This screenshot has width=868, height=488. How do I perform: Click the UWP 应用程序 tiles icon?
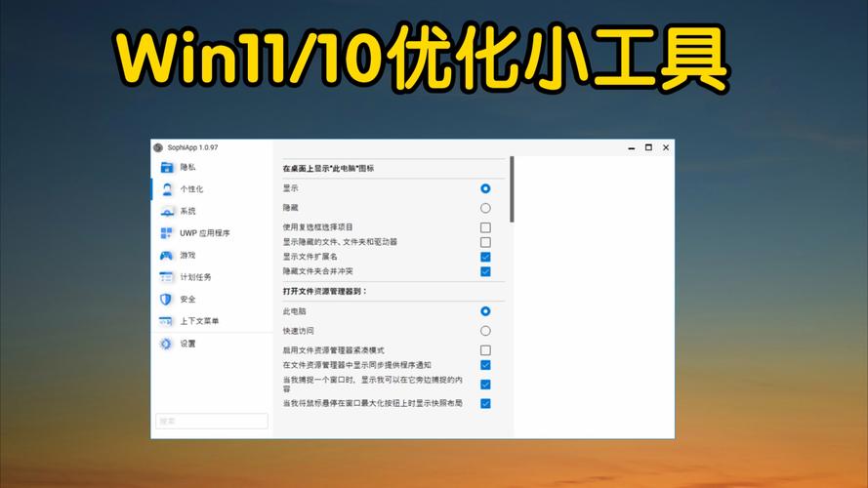166,233
